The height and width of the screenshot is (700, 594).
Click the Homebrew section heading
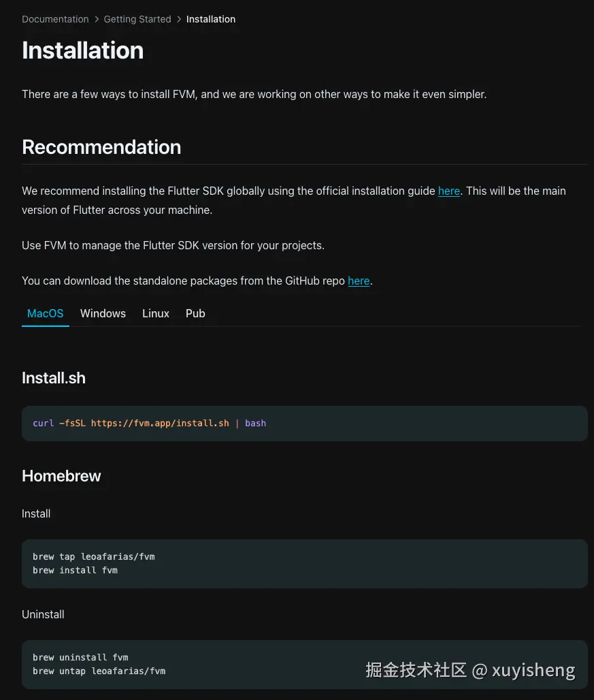[61, 476]
